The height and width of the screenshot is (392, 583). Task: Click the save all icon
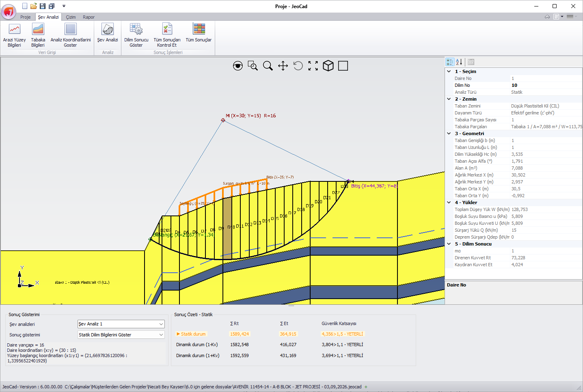pyautogui.click(x=52, y=6)
